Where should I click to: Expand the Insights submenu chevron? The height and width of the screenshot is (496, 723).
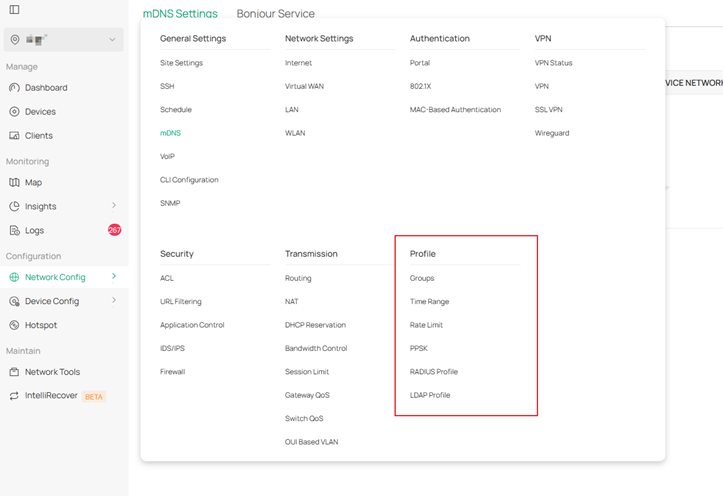tap(114, 206)
